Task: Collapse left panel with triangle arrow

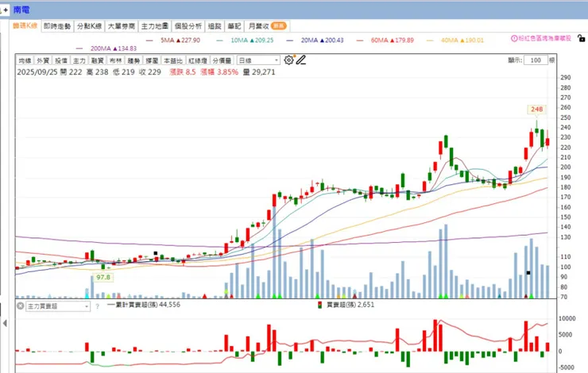Action: click(5, 323)
